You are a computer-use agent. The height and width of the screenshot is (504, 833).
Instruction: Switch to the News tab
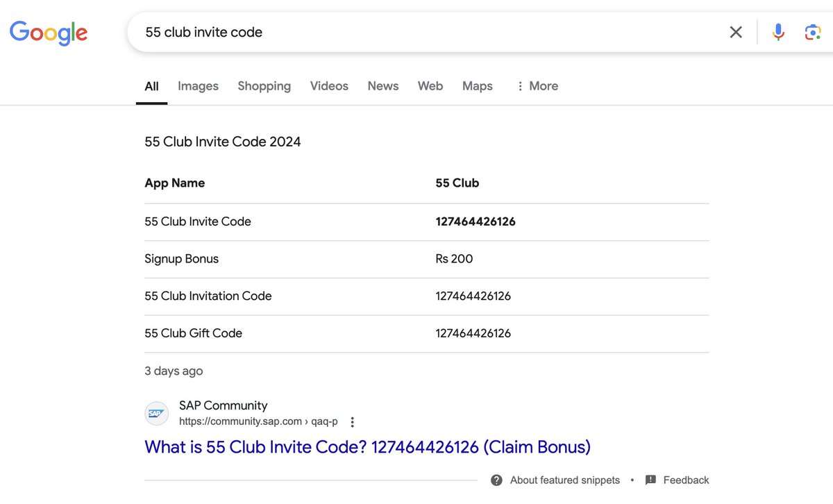coord(383,86)
